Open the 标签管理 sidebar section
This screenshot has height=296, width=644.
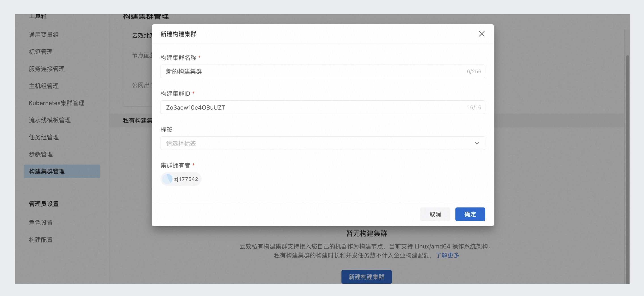[x=41, y=52]
